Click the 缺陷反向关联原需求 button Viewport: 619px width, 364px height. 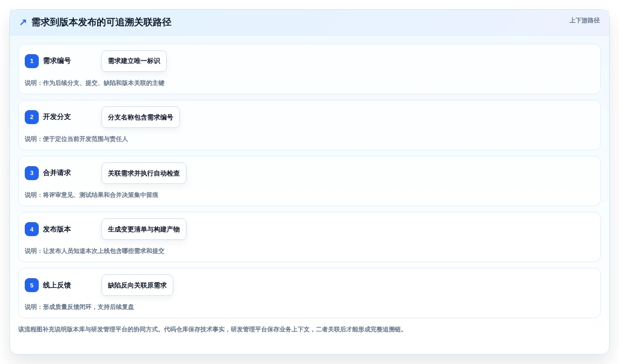pos(137,285)
